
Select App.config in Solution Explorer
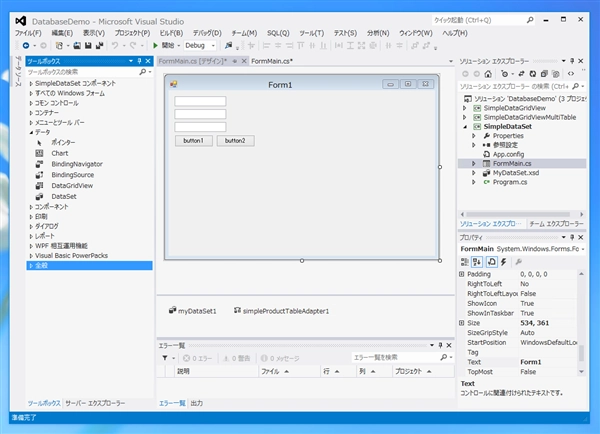508,154
